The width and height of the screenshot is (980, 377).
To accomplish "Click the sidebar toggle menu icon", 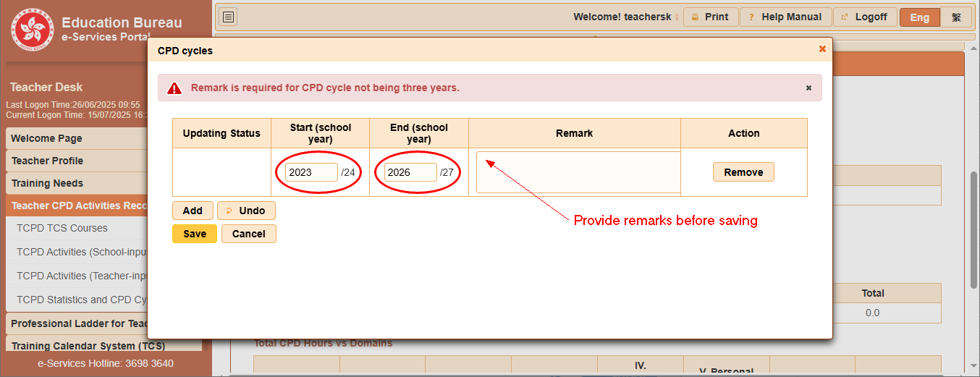I will 227,17.
